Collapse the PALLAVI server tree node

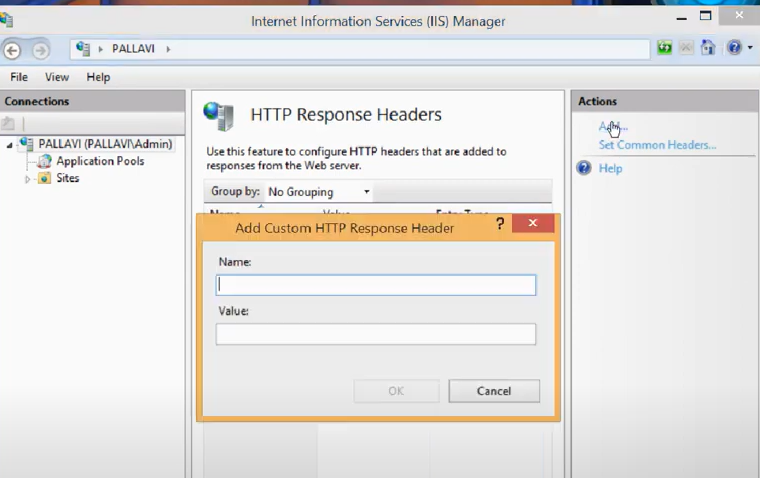9,145
